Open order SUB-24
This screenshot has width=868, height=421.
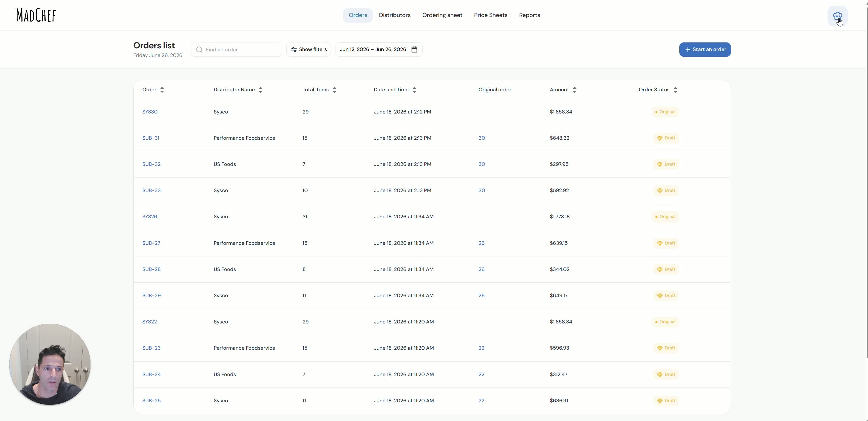tap(151, 375)
